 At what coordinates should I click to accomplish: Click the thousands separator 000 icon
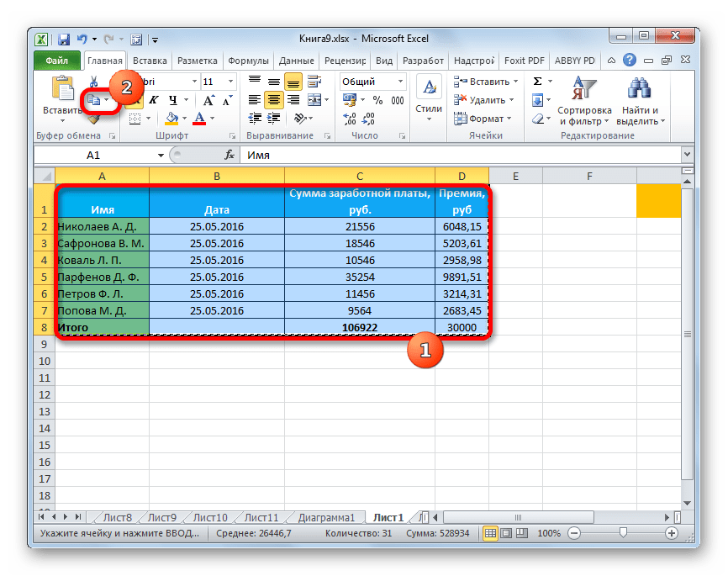[x=398, y=100]
